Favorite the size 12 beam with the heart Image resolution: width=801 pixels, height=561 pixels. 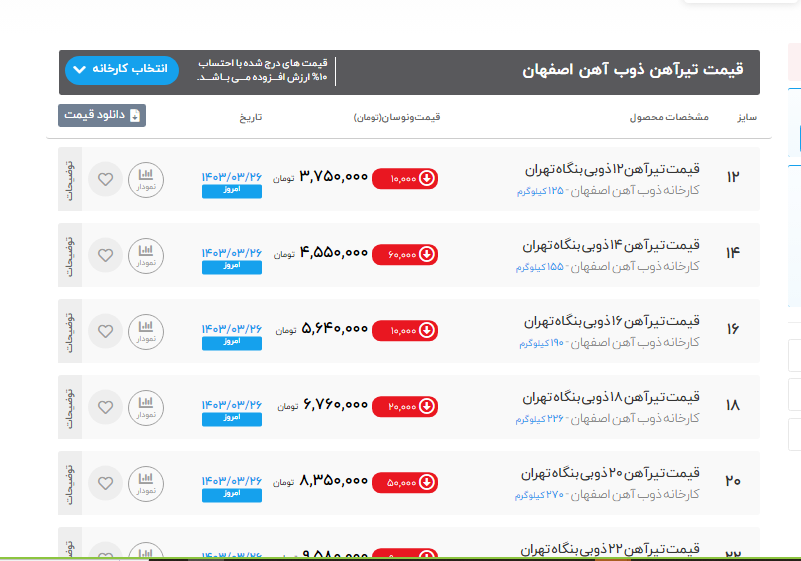click(105, 180)
